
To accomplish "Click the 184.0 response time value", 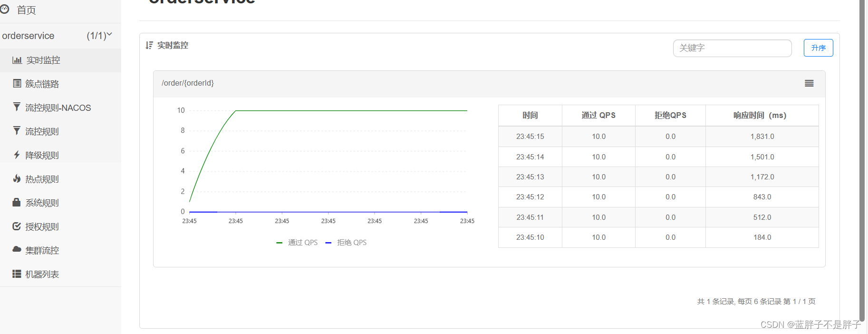I will 762,237.
